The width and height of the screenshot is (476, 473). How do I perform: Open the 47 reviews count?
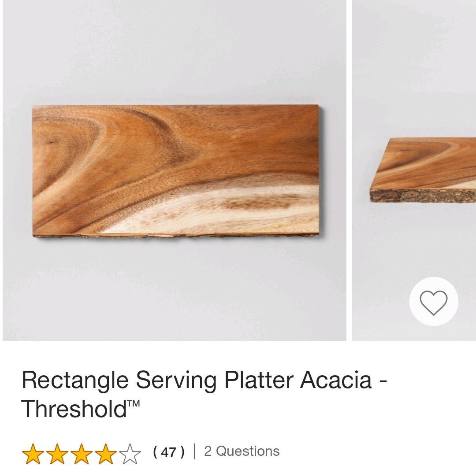pyautogui.click(x=169, y=452)
